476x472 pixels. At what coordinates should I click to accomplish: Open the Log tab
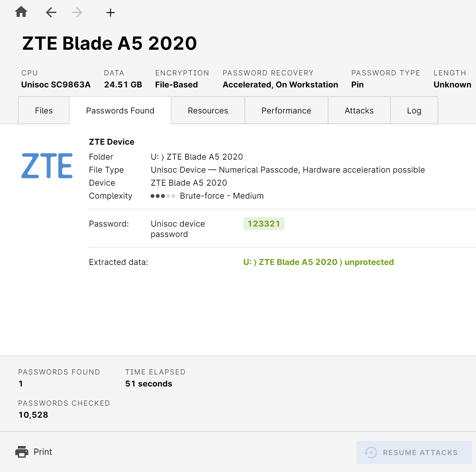tap(414, 111)
